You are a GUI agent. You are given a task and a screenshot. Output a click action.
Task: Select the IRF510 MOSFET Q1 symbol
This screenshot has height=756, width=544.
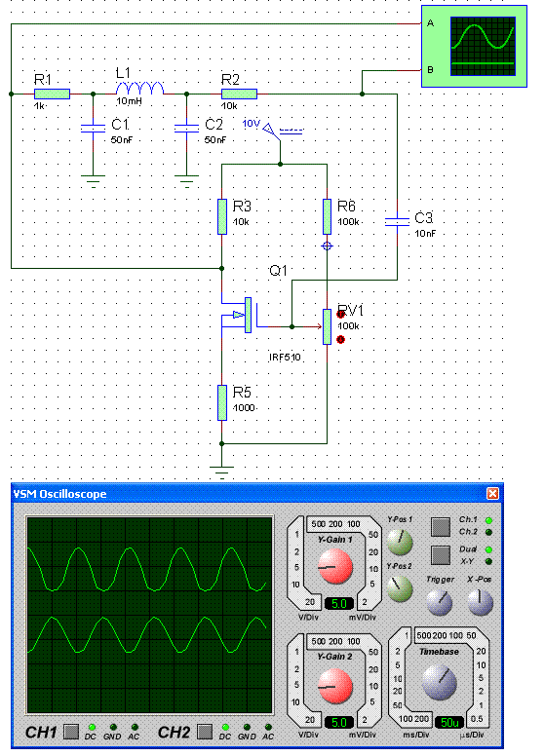point(244,316)
